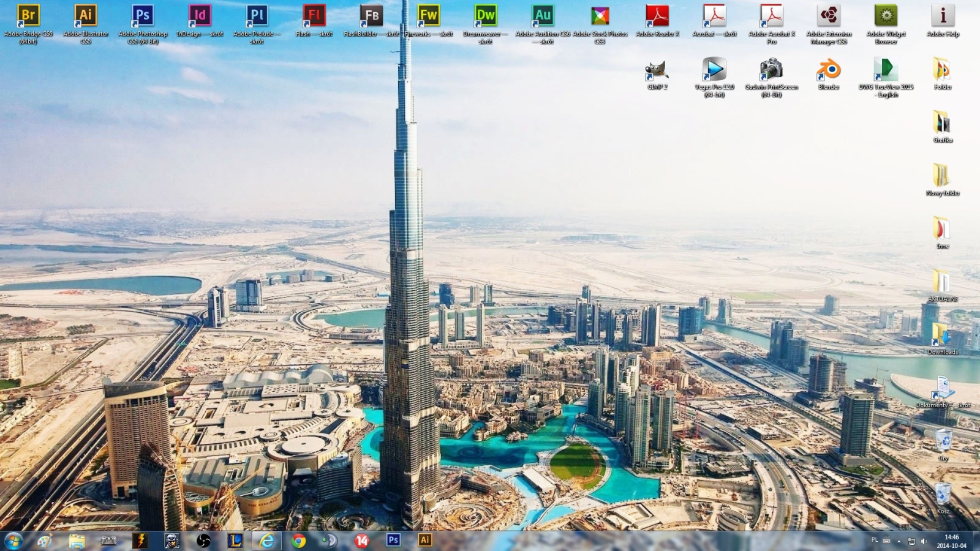
Task: Click the Vegas Pro 12.0 desktop shortcut
Action: click(x=714, y=77)
